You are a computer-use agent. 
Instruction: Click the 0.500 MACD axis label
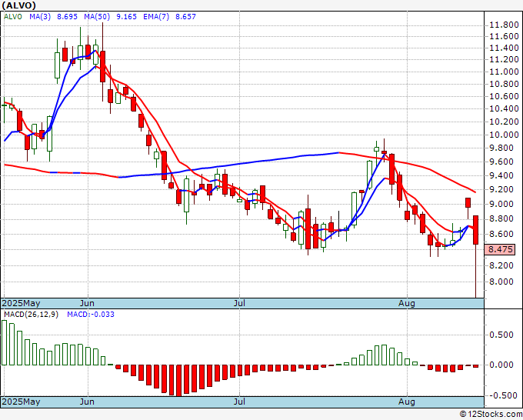501,335
